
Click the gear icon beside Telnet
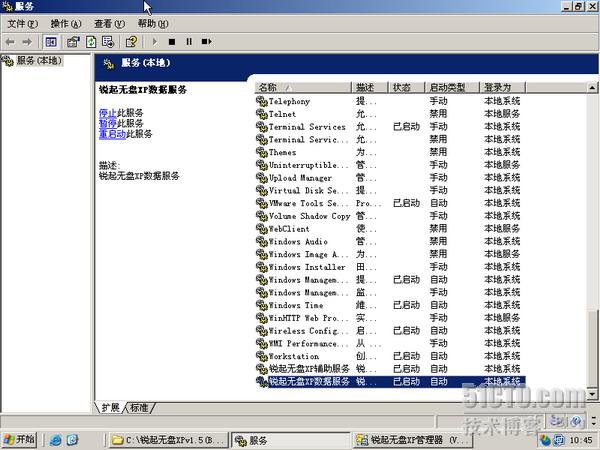[262, 114]
